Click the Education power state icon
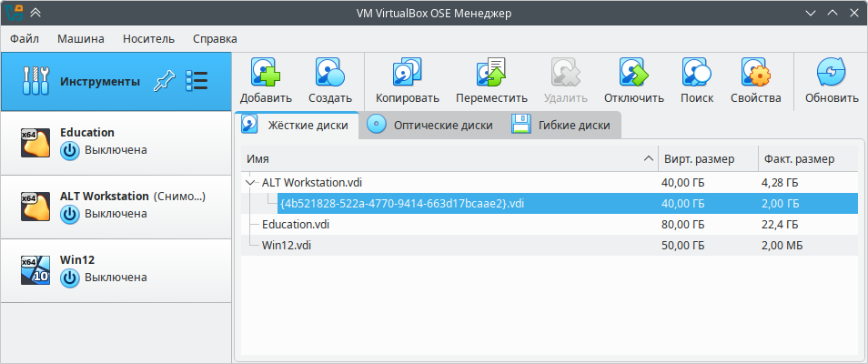 pyautogui.click(x=70, y=150)
